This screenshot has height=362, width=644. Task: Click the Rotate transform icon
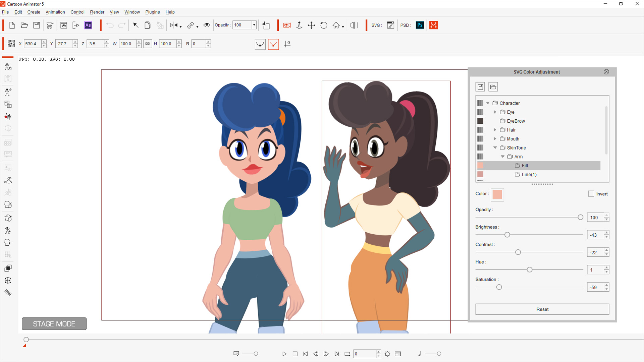point(324,25)
